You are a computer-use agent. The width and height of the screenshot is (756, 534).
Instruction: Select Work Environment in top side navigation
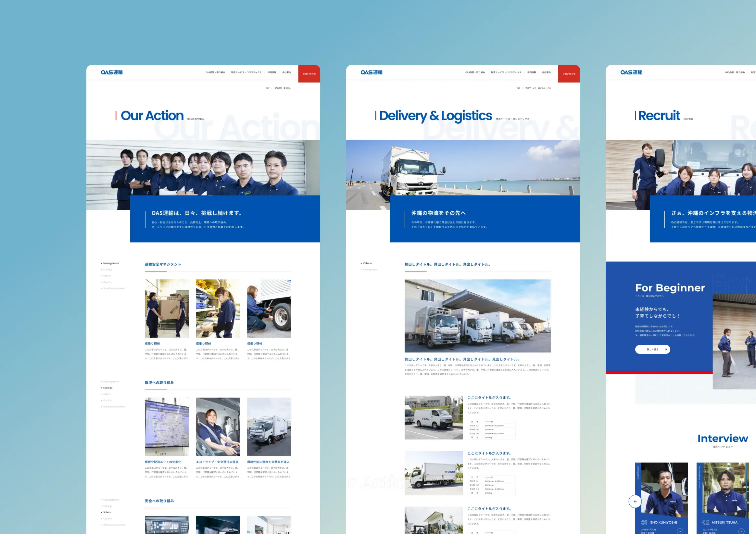(114, 288)
